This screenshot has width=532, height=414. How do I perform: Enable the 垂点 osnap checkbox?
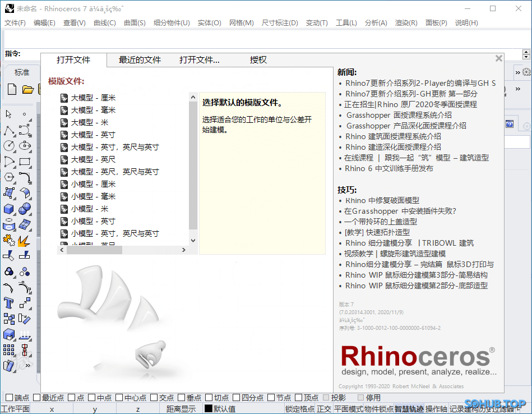coord(181,397)
